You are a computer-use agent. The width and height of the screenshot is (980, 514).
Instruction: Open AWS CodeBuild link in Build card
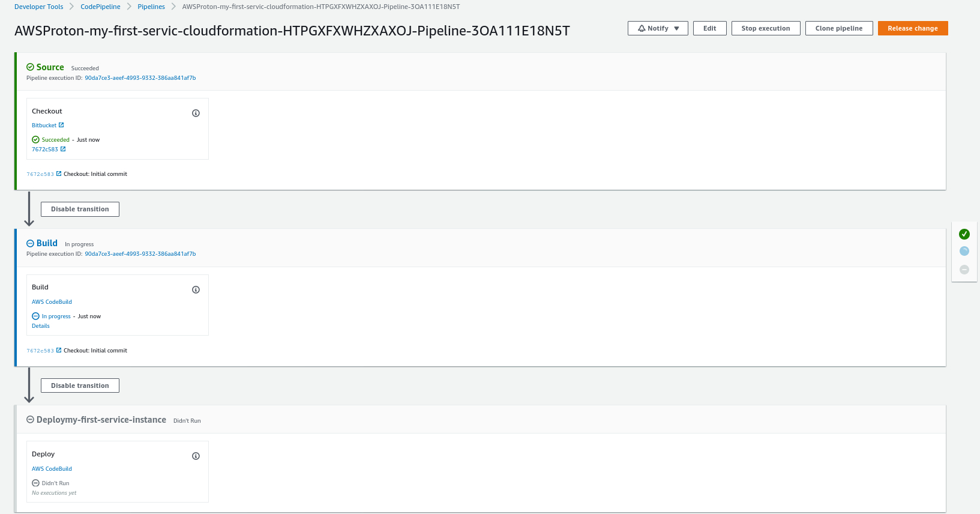point(52,302)
